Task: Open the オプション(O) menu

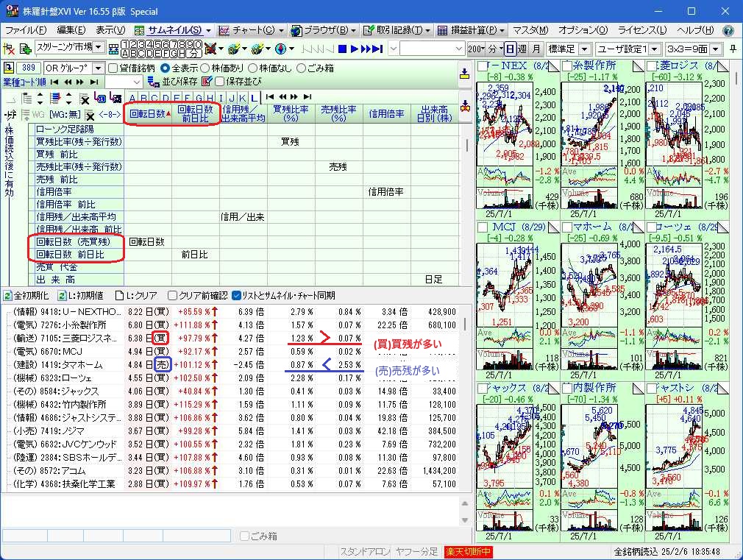Action: coord(583,30)
